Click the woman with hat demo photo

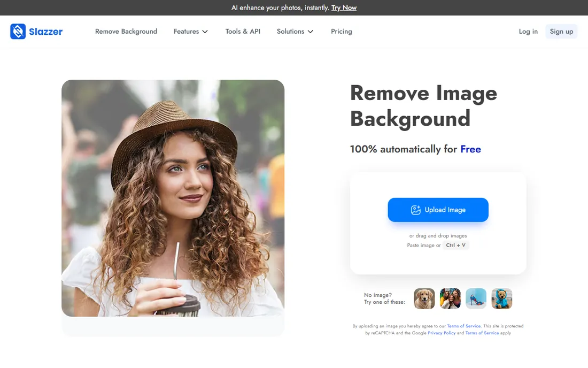coord(173,198)
